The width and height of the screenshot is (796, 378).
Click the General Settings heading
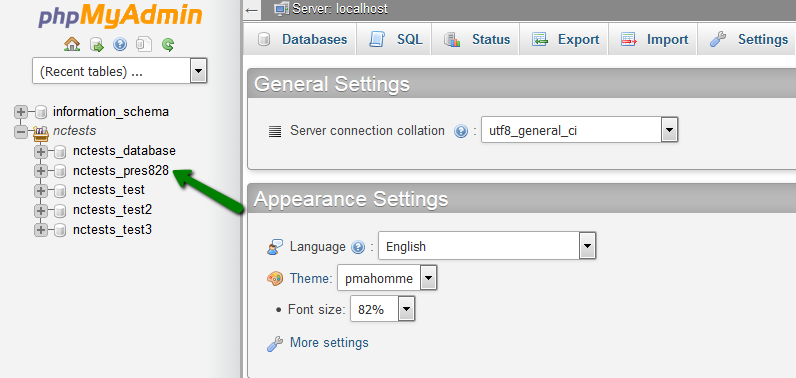click(331, 84)
